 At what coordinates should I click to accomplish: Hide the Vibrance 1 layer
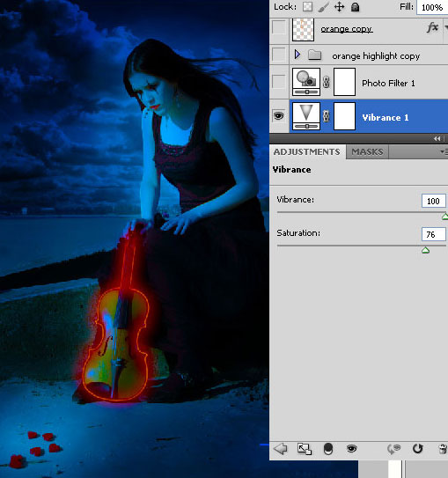[278, 116]
